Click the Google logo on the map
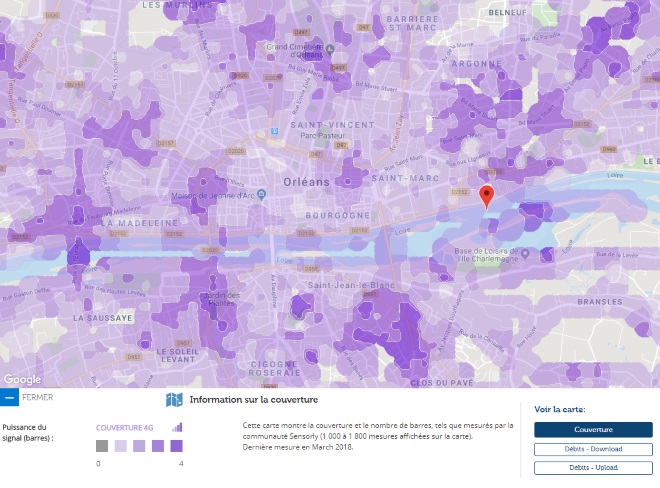 [22, 379]
